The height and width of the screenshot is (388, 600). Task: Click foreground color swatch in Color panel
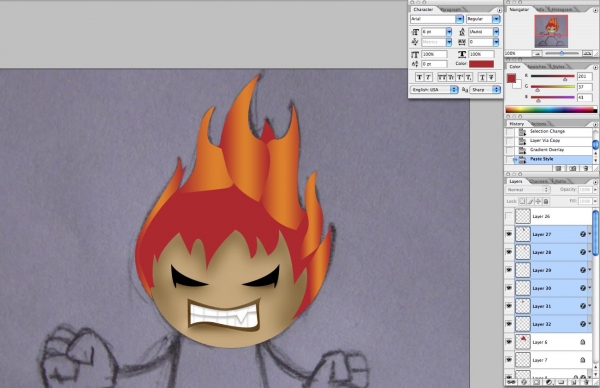[x=511, y=78]
